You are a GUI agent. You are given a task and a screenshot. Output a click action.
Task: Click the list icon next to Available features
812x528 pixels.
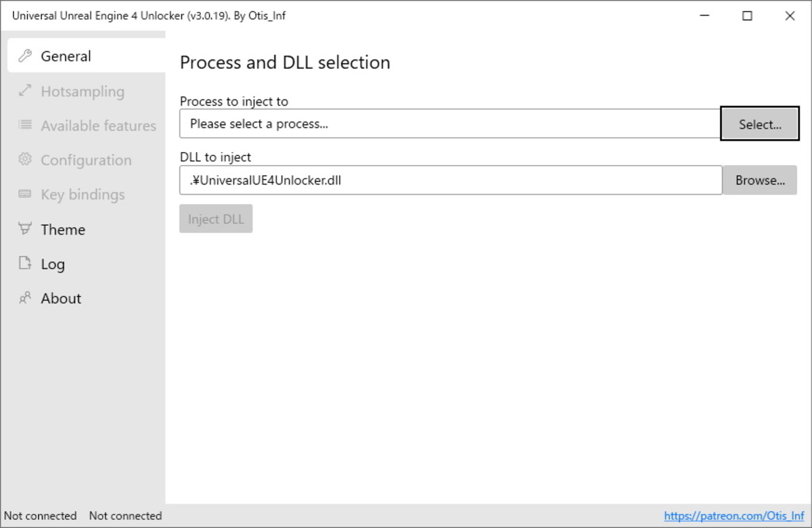pyautogui.click(x=26, y=126)
